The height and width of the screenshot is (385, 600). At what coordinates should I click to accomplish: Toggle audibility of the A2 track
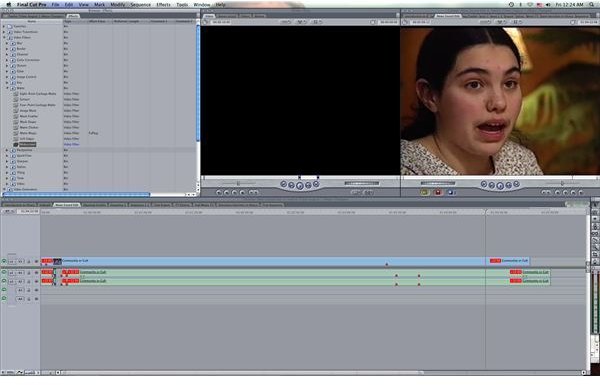(4, 282)
